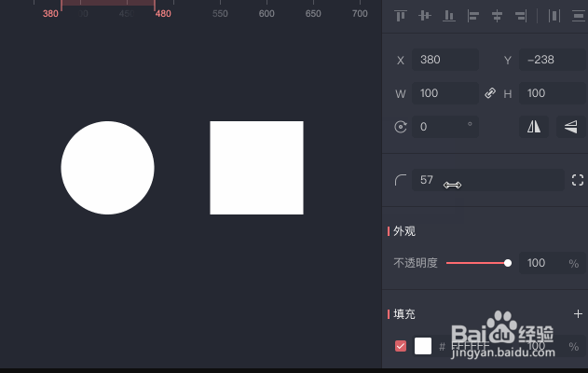Screen dimensions: 588x373
Task: Click the ruler mark labeled 600
Action: tap(267, 14)
